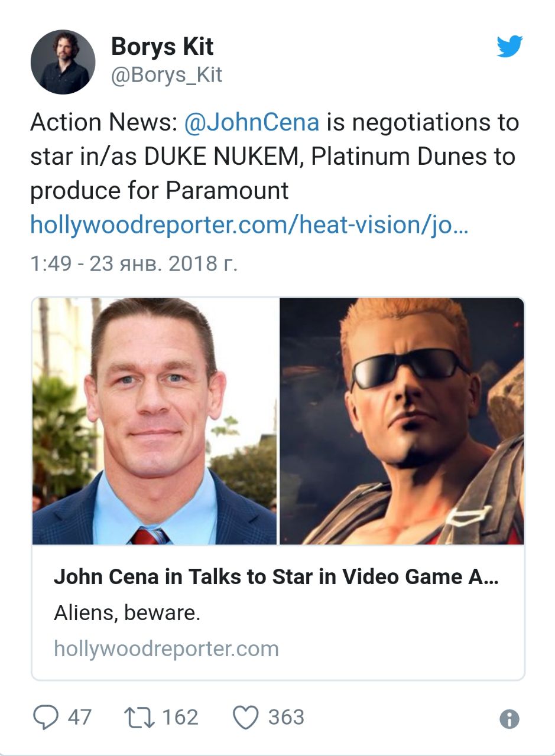This screenshot has width=555, height=756.
Task: Click the "Aliens, beware." card description
Action: pos(127,613)
